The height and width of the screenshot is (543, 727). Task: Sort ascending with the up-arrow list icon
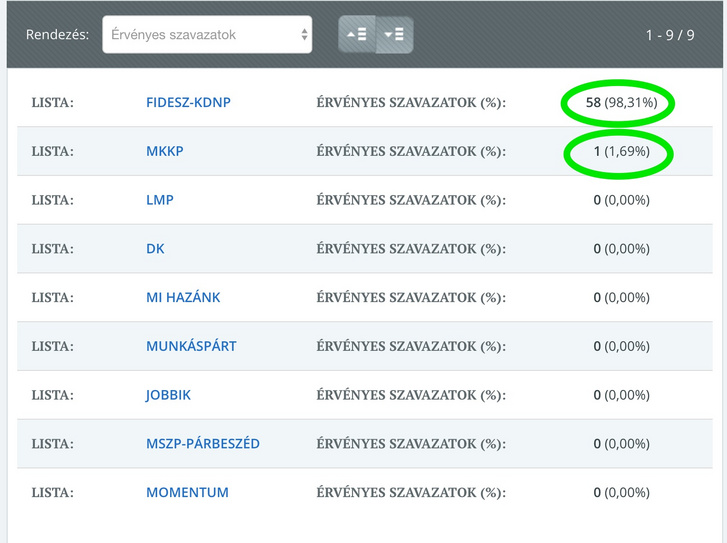pyautogui.click(x=357, y=35)
